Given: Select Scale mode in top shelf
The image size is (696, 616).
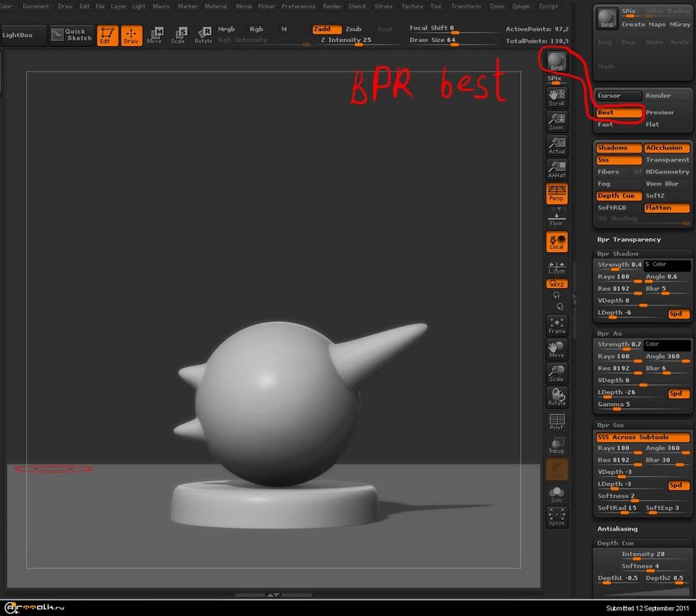Looking at the screenshot, I should (x=178, y=35).
